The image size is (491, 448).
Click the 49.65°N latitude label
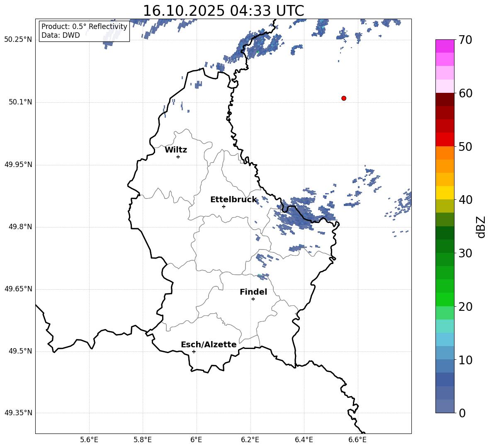point(18,289)
